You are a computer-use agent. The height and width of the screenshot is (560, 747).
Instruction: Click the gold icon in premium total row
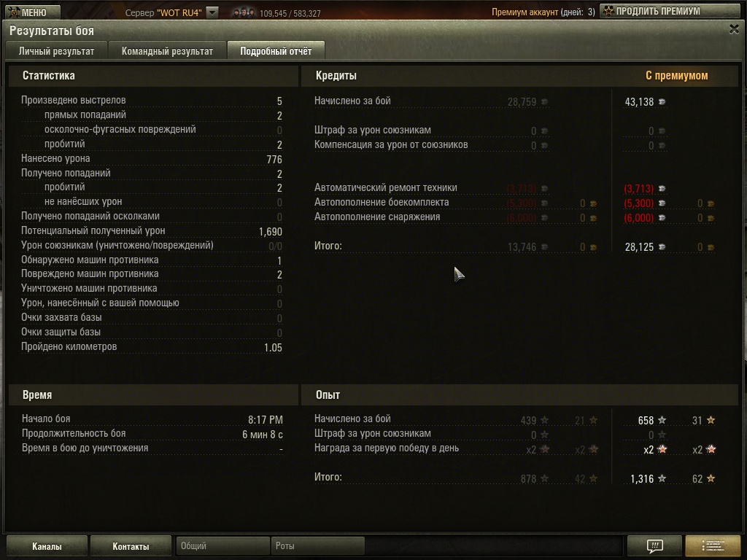(x=711, y=247)
